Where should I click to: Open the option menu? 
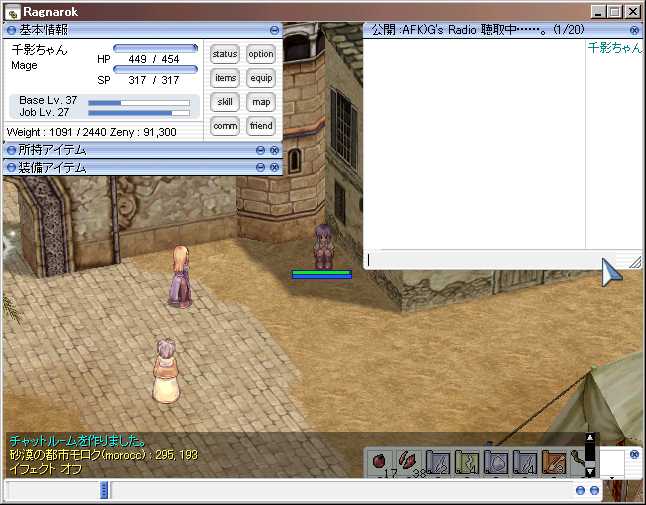click(261, 54)
